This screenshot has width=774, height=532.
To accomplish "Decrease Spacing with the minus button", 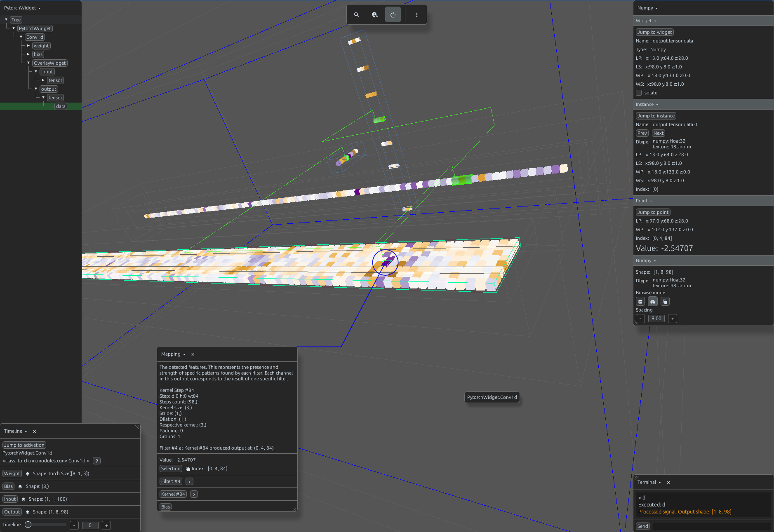I will coord(640,319).
